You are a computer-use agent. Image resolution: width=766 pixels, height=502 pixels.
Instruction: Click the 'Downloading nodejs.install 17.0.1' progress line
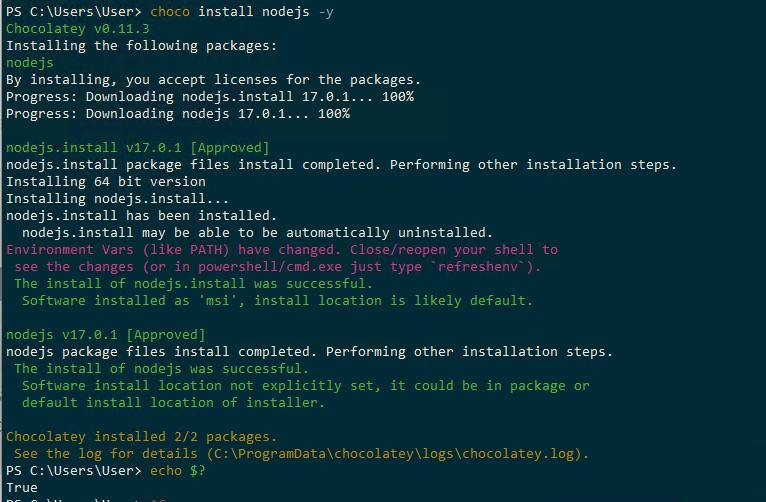coord(209,96)
